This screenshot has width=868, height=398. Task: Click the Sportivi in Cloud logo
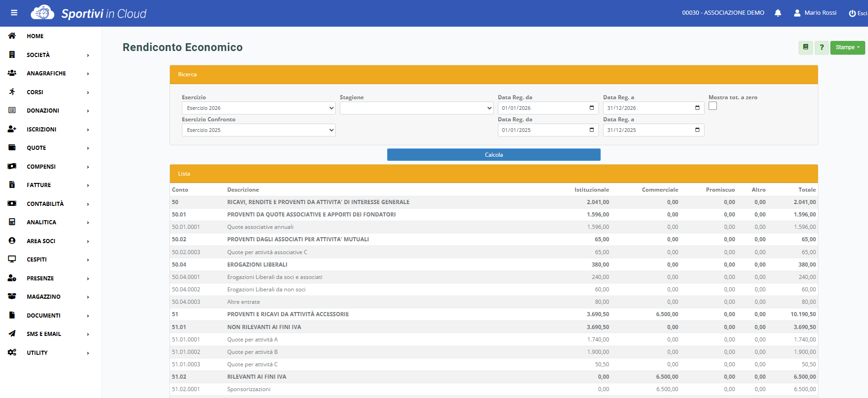89,13
